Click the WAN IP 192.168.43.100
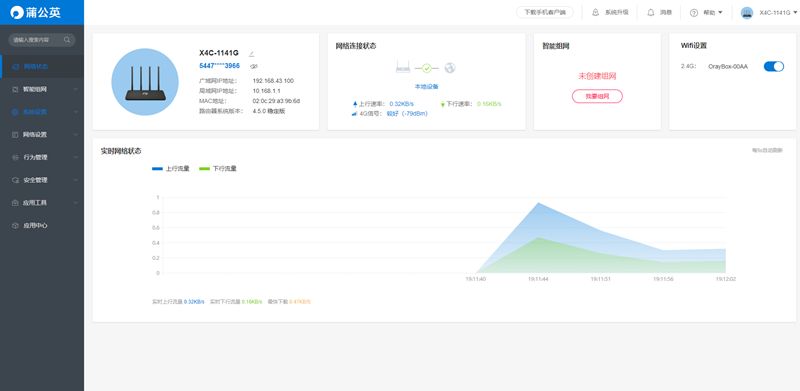This screenshot has width=800, height=391. click(273, 81)
